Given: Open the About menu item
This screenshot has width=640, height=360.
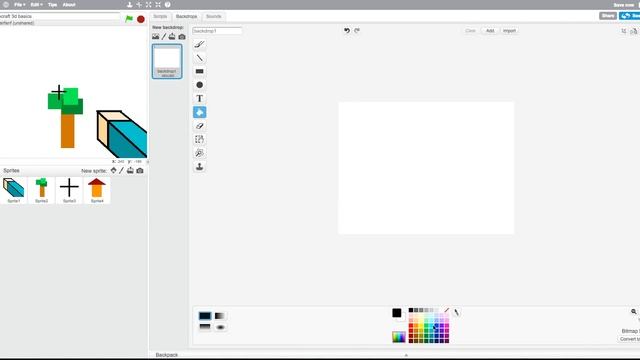Looking at the screenshot, I should click(69, 5).
